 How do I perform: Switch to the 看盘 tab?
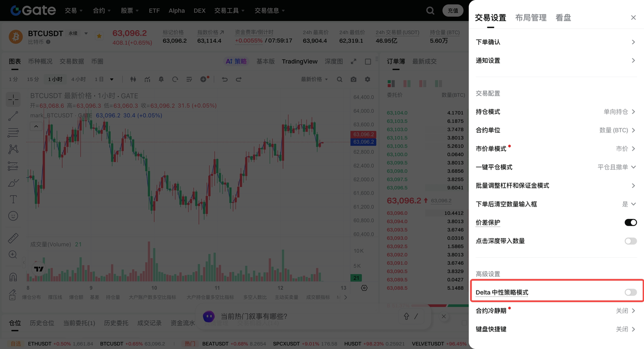pos(563,18)
